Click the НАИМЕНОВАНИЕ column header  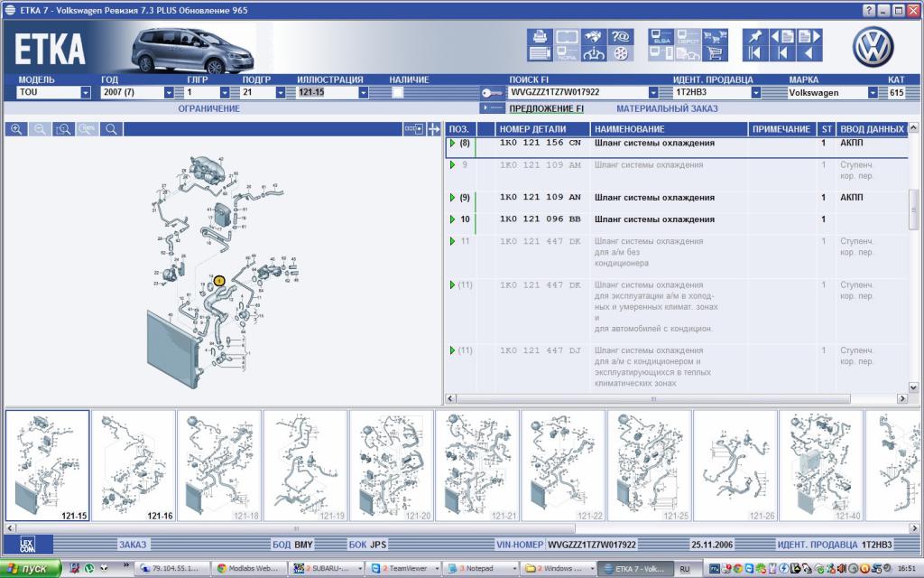pos(669,129)
